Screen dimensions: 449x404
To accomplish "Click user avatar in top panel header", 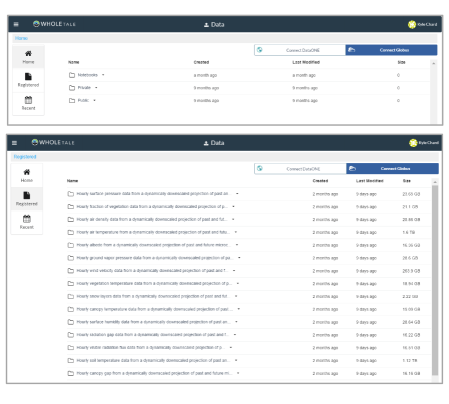I will [412, 24].
